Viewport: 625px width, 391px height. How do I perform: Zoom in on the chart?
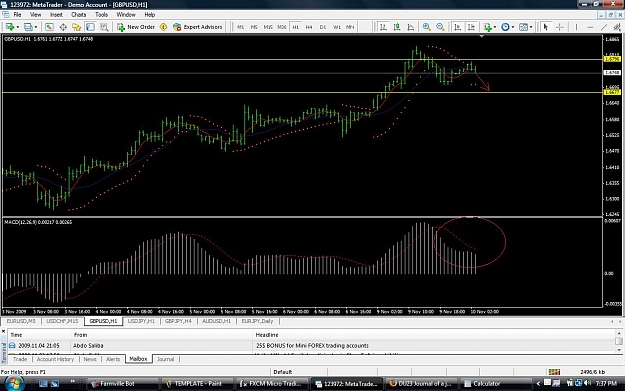point(426,27)
